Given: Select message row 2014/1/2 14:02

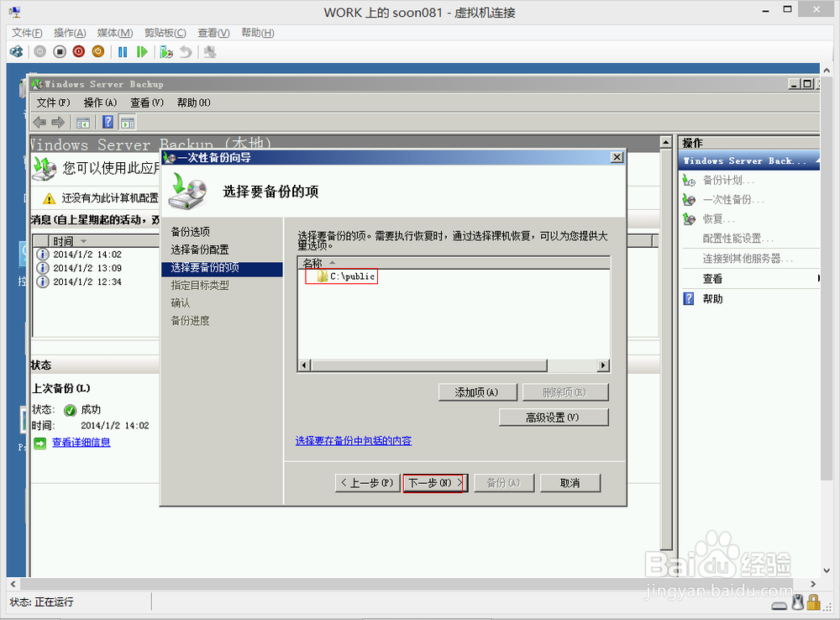Looking at the screenshot, I should click(x=87, y=254).
